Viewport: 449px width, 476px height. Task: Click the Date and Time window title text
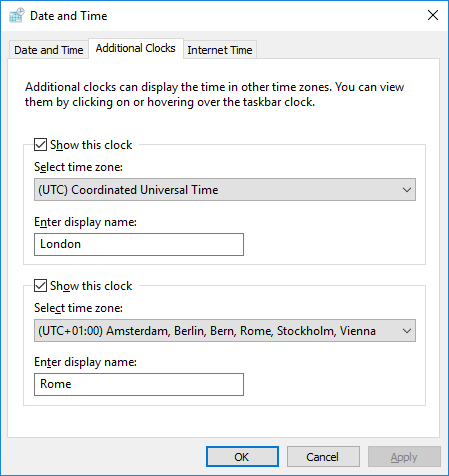coord(69,16)
